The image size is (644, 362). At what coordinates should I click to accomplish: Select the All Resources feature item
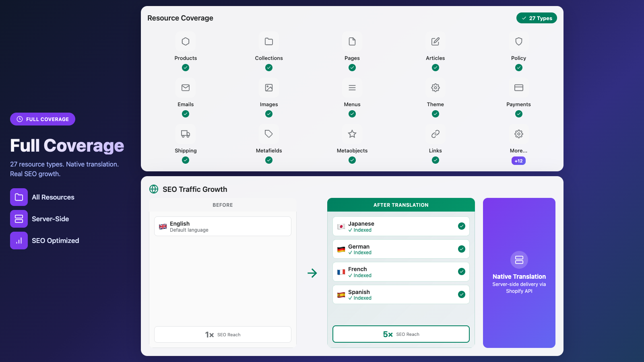(x=43, y=197)
